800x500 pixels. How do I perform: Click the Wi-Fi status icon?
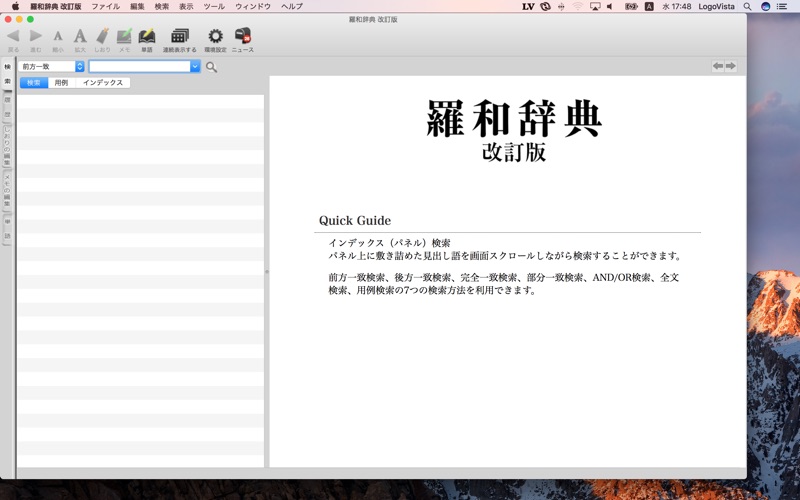(x=578, y=6)
